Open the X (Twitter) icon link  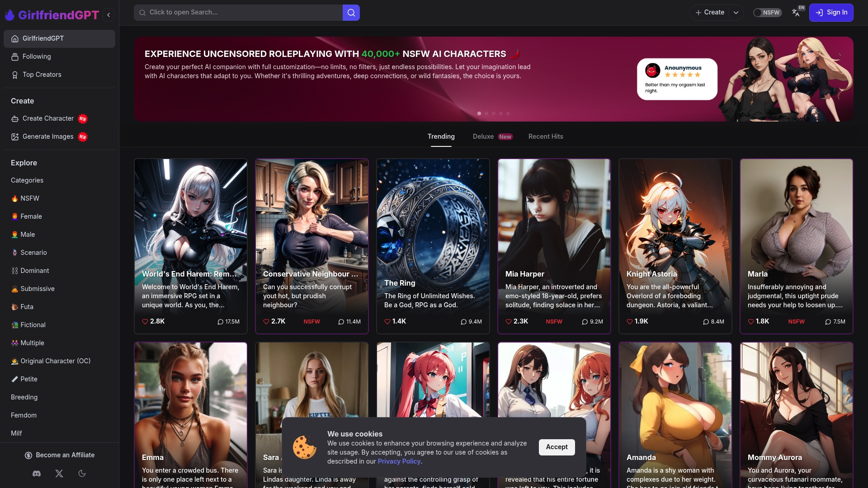pyautogui.click(x=59, y=474)
